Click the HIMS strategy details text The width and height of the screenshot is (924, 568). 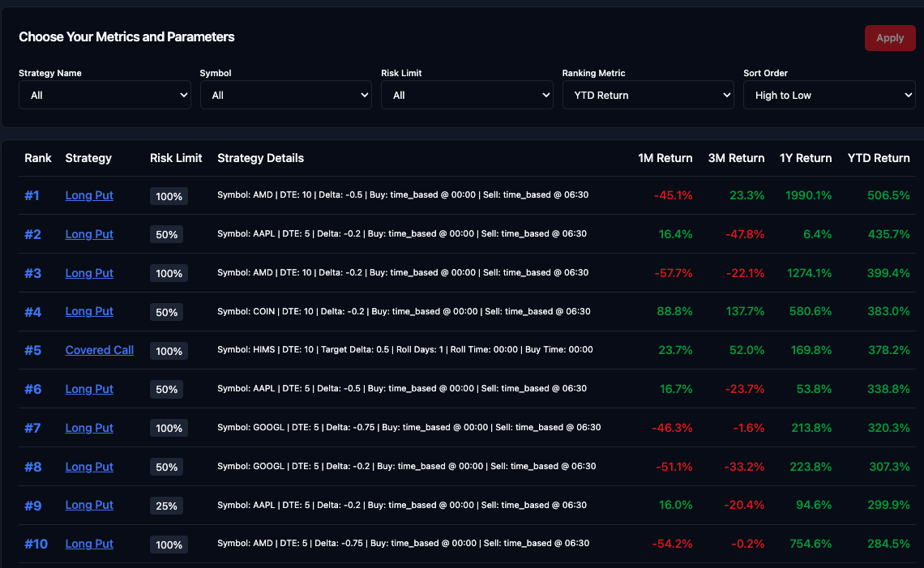click(x=403, y=350)
